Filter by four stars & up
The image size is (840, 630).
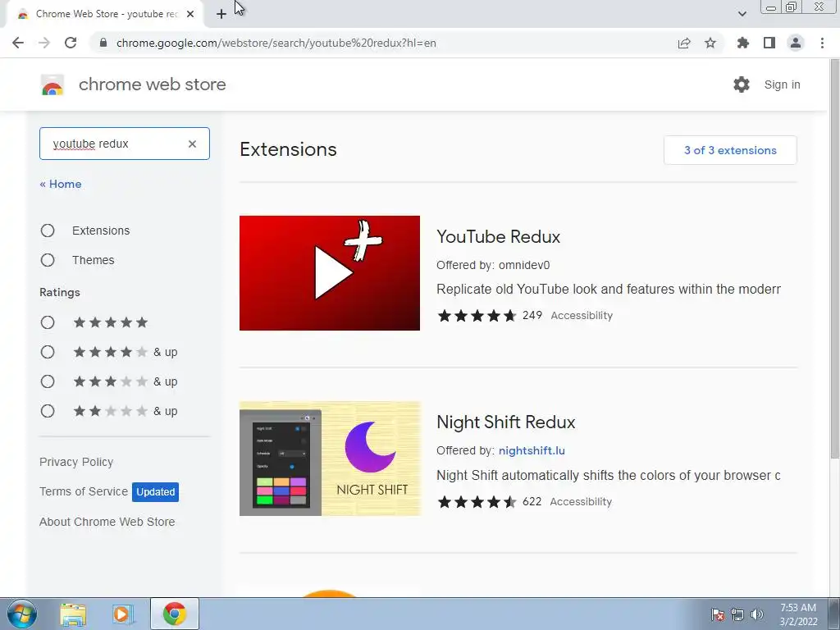(48, 352)
